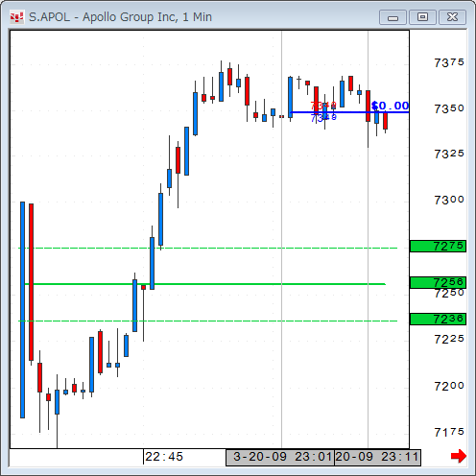
Task: Click the red 7348 order price text
Action: [x=323, y=106]
